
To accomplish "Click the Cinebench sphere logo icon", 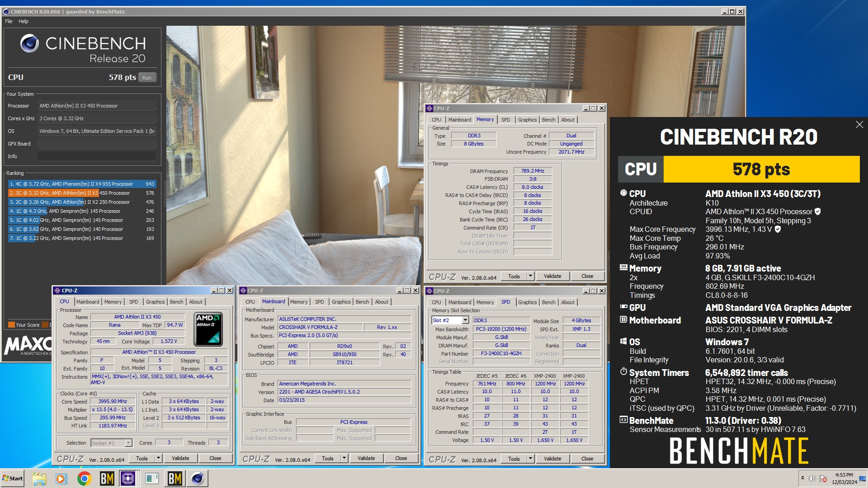I will [30, 43].
